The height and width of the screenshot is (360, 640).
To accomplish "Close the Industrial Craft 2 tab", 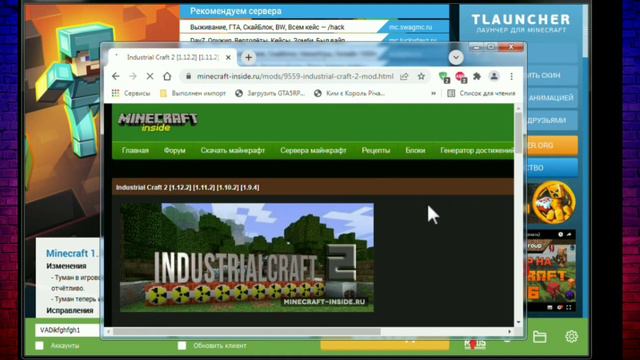I will (x=228, y=58).
